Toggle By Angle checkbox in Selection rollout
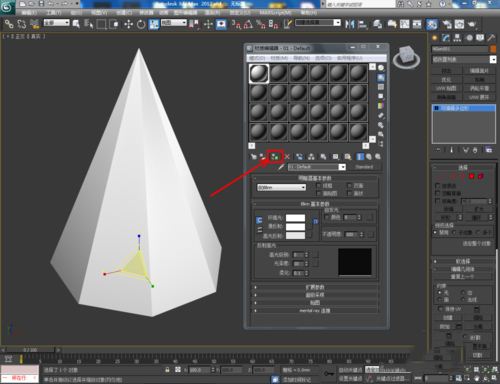Screen dimensions: 500x384 (x=438, y=201)
